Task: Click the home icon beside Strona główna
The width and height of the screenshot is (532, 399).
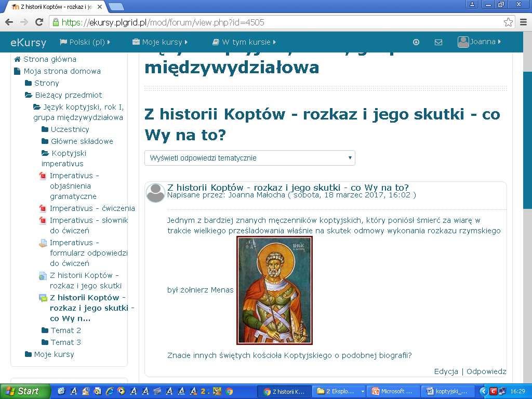Action: click(x=17, y=59)
